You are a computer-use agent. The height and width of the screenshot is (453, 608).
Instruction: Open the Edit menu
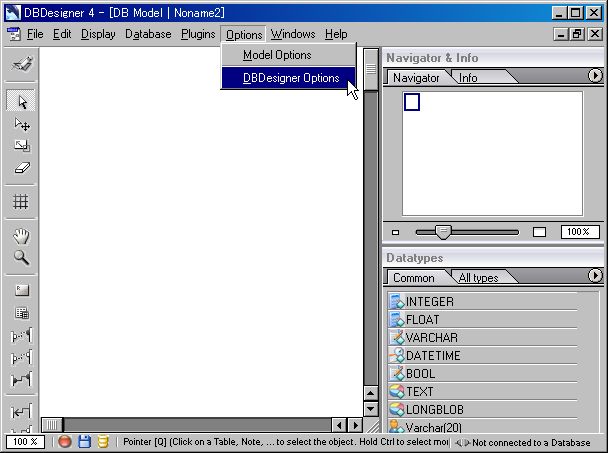[62, 34]
